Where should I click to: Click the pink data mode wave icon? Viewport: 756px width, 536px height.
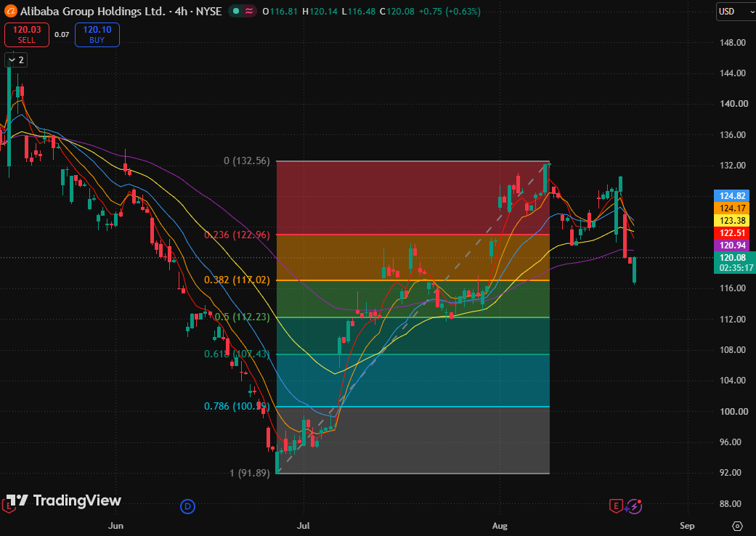[x=249, y=11]
